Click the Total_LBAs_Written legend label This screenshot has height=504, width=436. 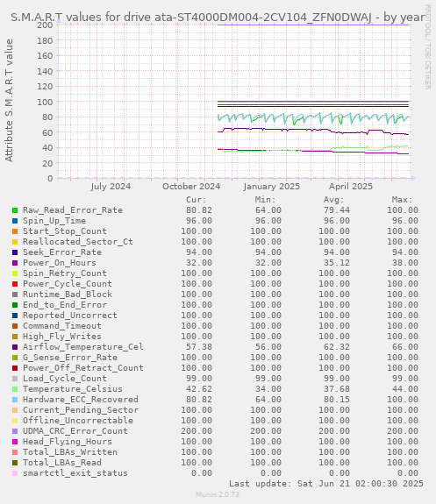tap(70, 452)
